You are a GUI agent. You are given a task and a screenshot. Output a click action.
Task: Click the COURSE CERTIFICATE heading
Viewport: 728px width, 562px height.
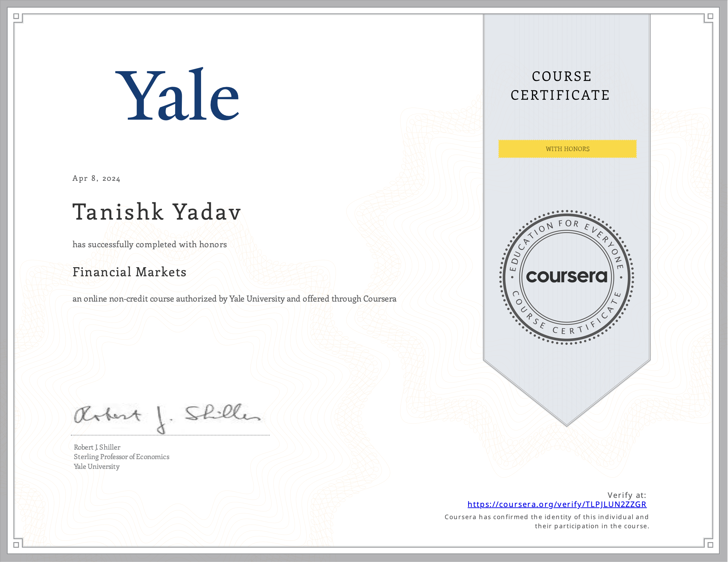[x=560, y=86]
